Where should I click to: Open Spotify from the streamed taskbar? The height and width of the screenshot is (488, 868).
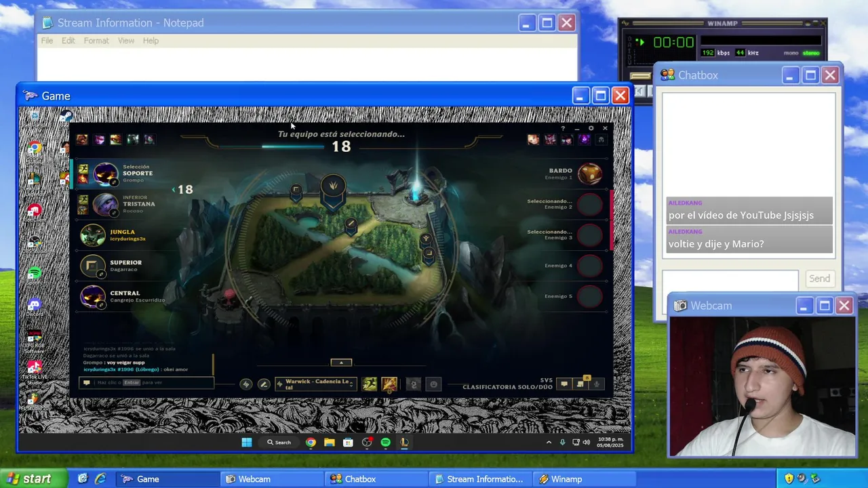coord(385,443)
